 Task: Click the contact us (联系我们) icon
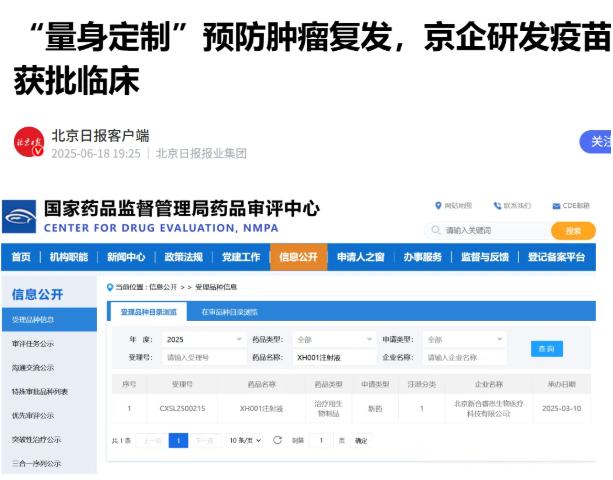(x=496, y=204)
